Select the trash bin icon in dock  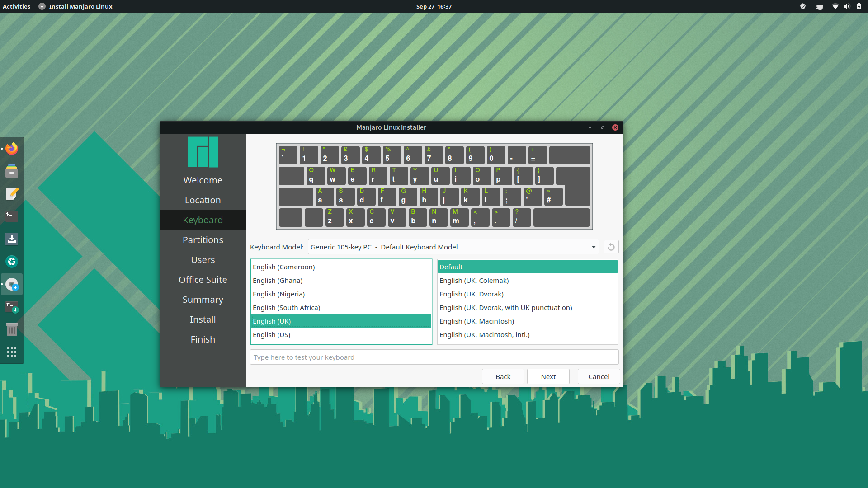(x=11, y=329)
